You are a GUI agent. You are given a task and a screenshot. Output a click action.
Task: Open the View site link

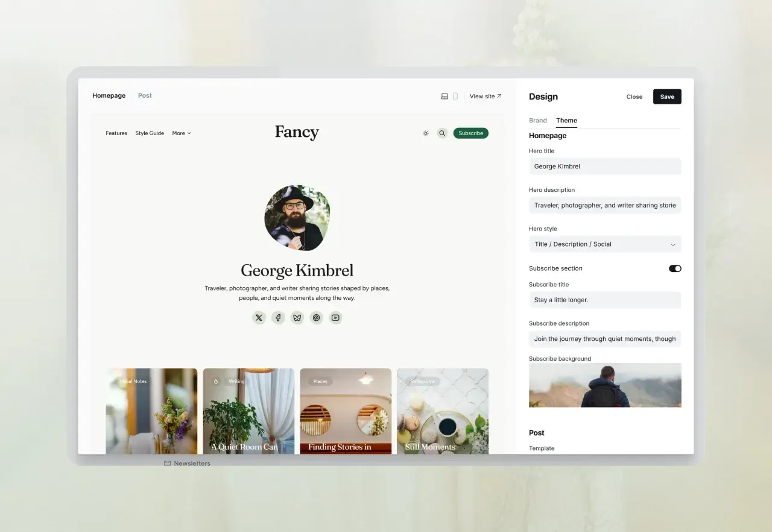pyautogui.click(x=486, y=97)
